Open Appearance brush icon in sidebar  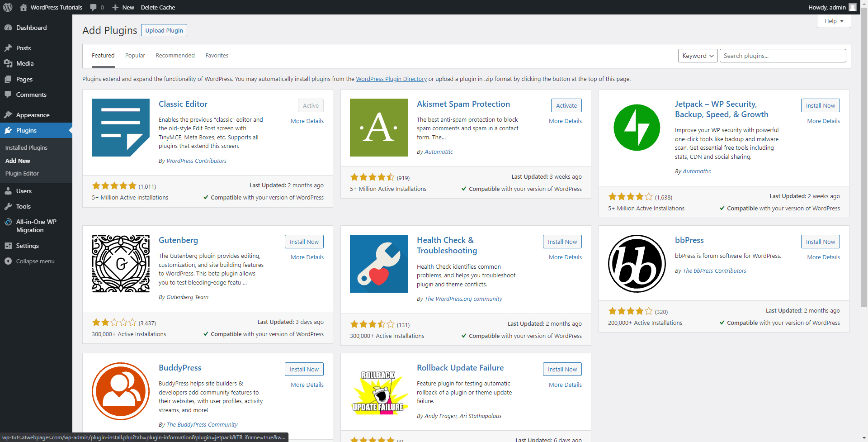tap(8, 115)
